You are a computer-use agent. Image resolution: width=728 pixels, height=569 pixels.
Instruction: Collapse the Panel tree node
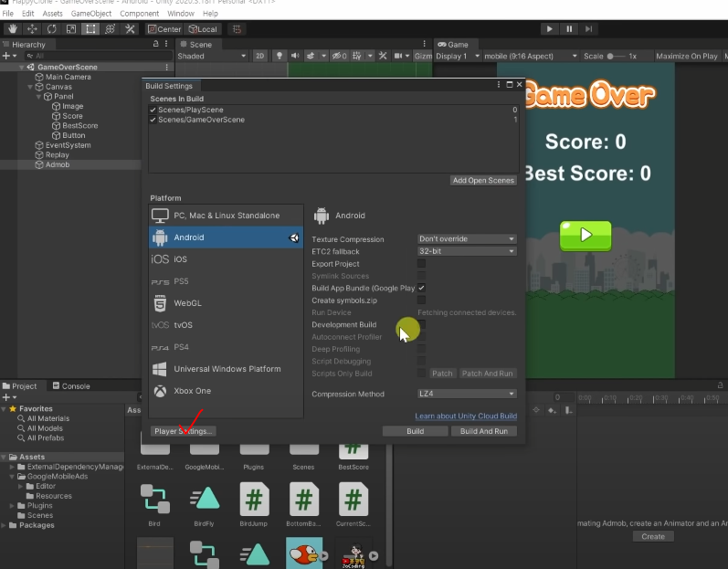coord(39,97)
